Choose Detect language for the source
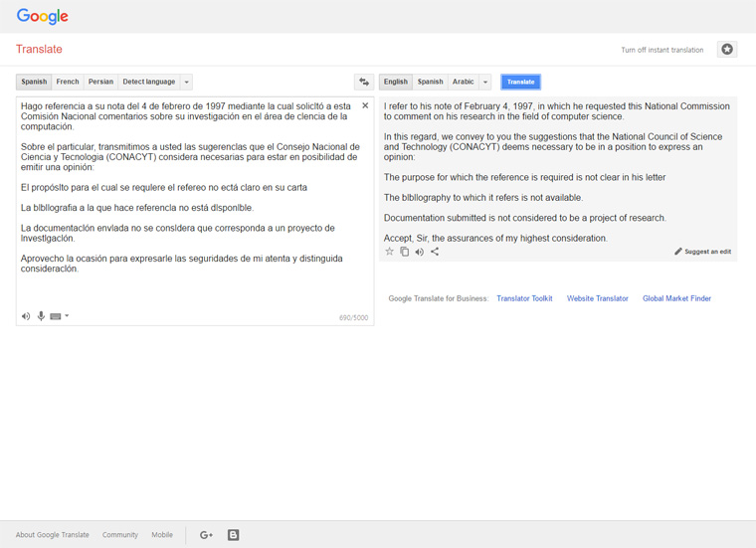756x548 pixels. [x=149, y=82]
